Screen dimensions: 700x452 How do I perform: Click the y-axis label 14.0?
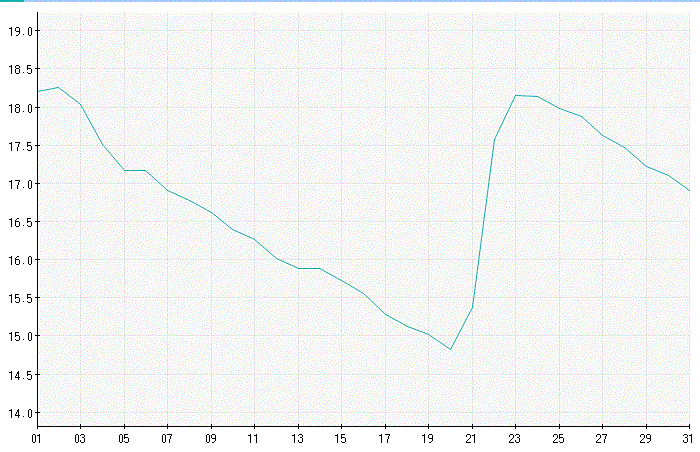[21, 413]
